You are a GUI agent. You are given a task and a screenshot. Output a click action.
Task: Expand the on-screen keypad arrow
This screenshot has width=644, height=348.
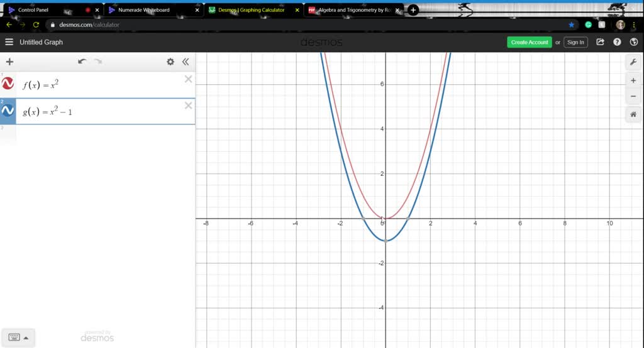pyautogui.click(x=26, y=337)
